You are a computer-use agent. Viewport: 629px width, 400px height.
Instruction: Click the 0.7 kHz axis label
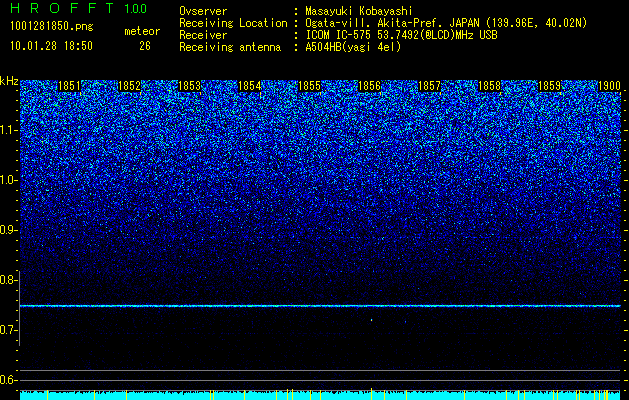coord(8,330)
